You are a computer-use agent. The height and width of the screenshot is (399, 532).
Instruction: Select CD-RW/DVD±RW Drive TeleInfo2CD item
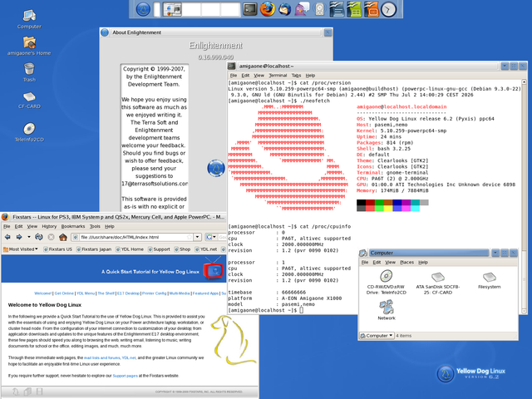click(386, 283)
